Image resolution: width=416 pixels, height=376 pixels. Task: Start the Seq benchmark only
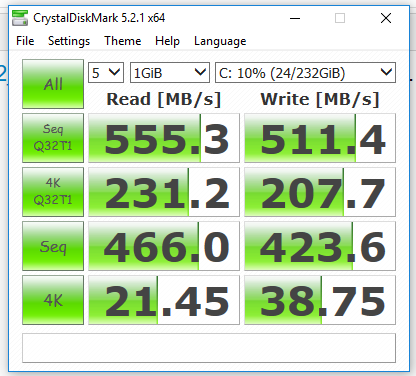click(53, 246)
